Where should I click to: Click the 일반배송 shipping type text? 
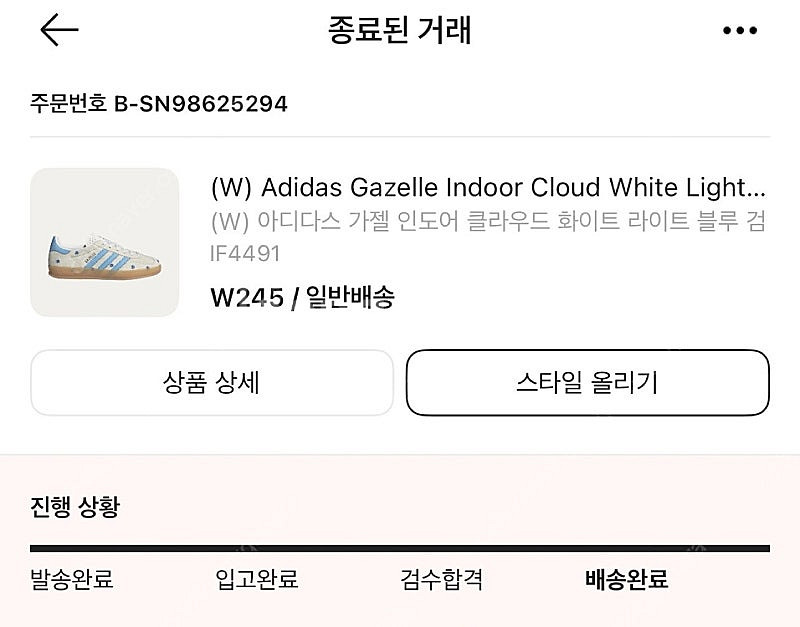tap(350, 297)
